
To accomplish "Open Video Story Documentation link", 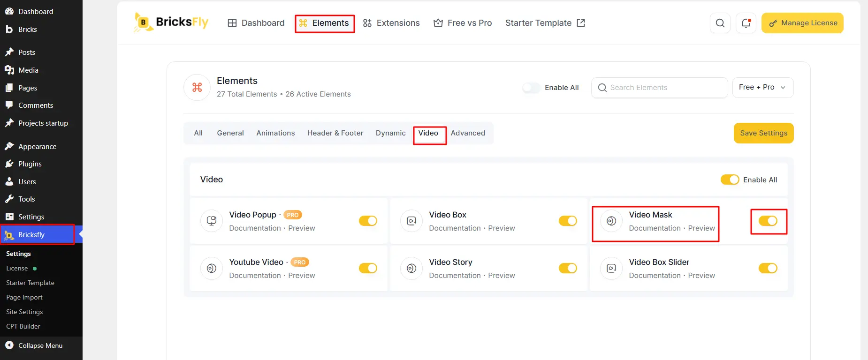I will point(455,276).
